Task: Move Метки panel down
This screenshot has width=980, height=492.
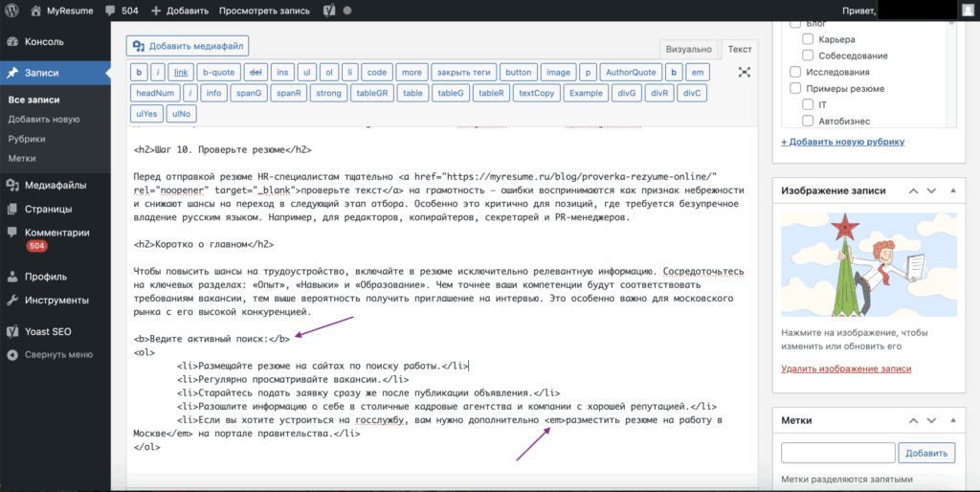Action: 931,421
